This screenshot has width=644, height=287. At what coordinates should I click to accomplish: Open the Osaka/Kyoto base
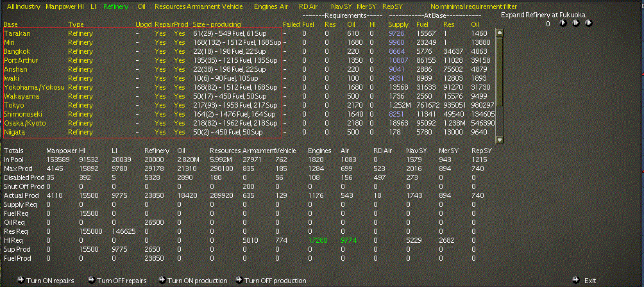coord(24,124)
